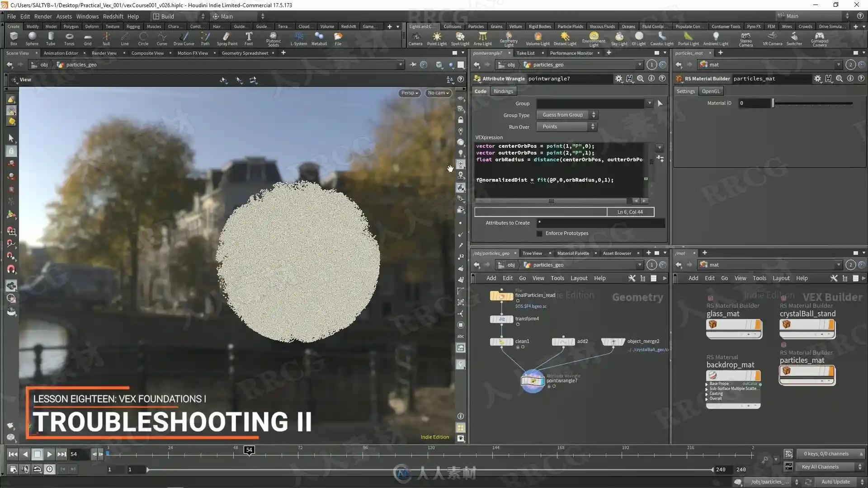Click the timeline frame 54 marker
The height and width of the screenshot is (488, 868).
(x=249, y=450)
